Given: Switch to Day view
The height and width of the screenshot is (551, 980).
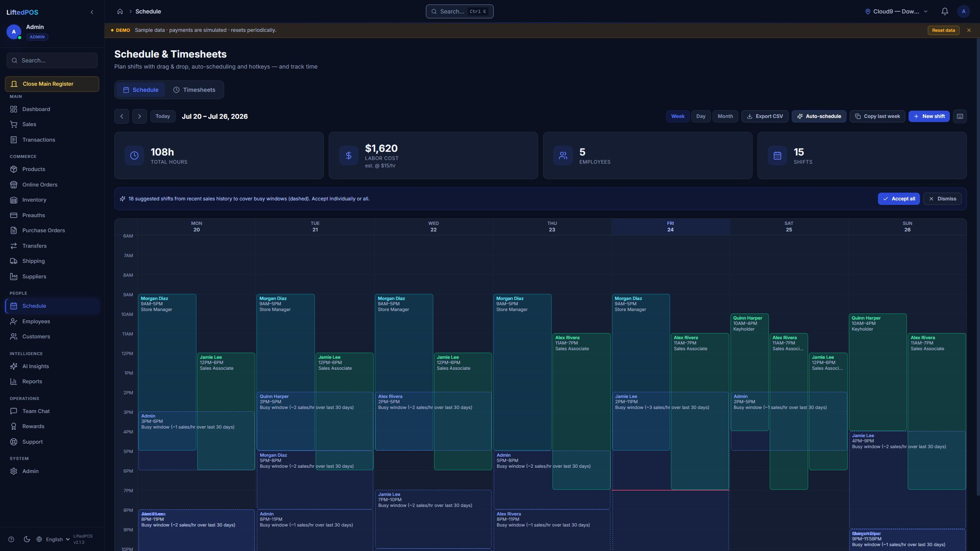Looking at the screenshot, I should click(x=701, y=116).
